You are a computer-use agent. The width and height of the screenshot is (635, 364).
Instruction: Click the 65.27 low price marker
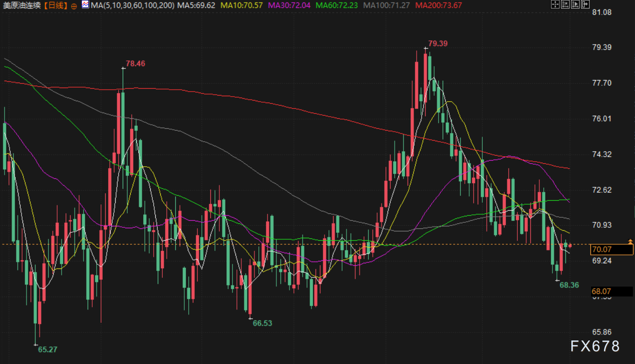[48, 349]
